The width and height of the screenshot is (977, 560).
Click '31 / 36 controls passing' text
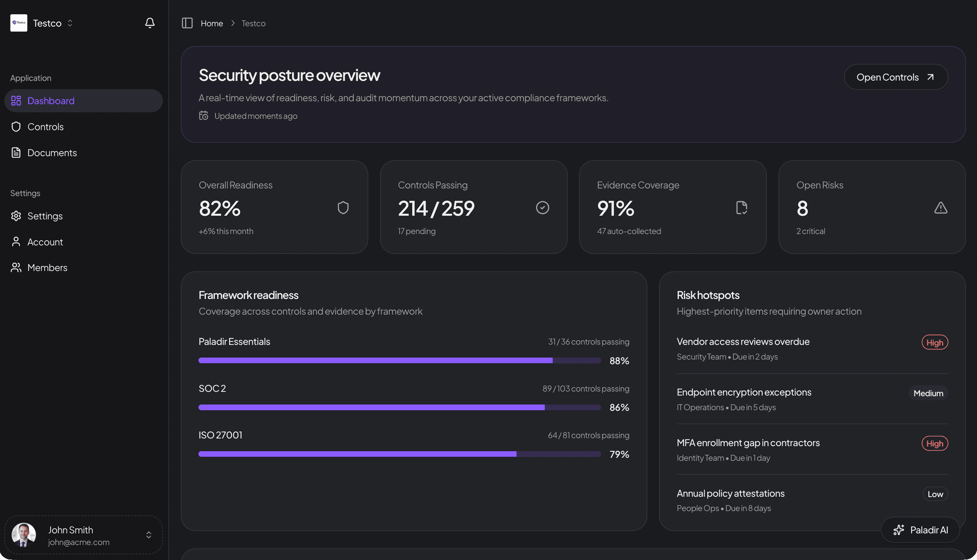[x=589, y=342]
